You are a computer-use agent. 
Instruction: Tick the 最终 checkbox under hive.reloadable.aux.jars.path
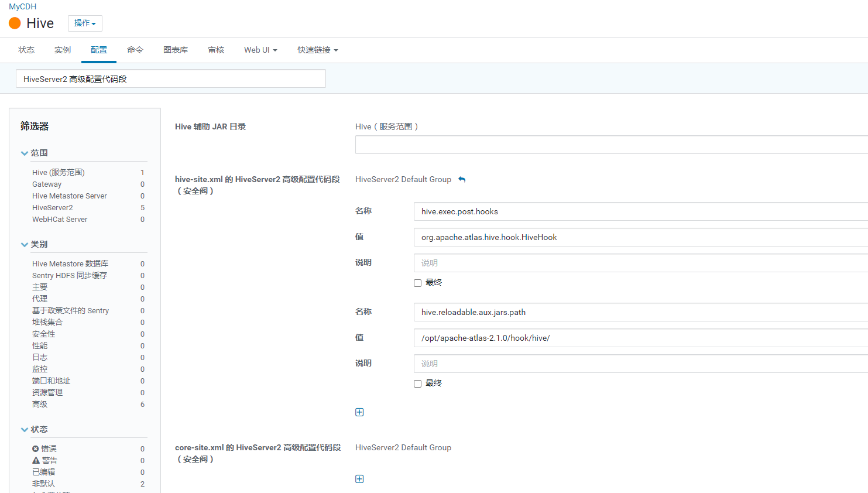tap(417, 384)
